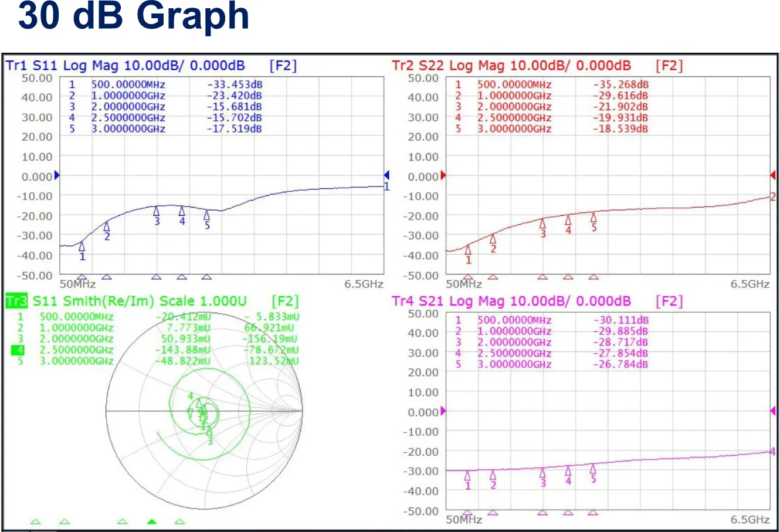Screen dimensions: 780x532
Task: Click the 6.5GHz stop frequency under Tr4 plot
Action: click(750, 520)
